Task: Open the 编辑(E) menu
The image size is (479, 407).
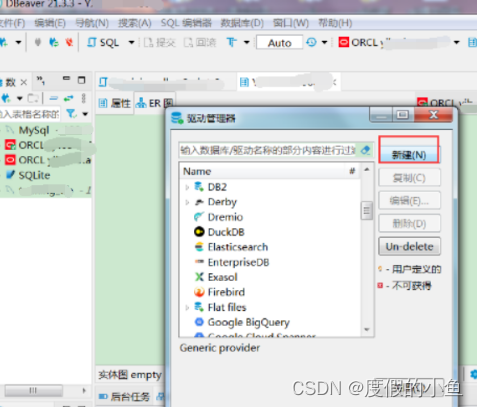Action: [x=50, y=23]
